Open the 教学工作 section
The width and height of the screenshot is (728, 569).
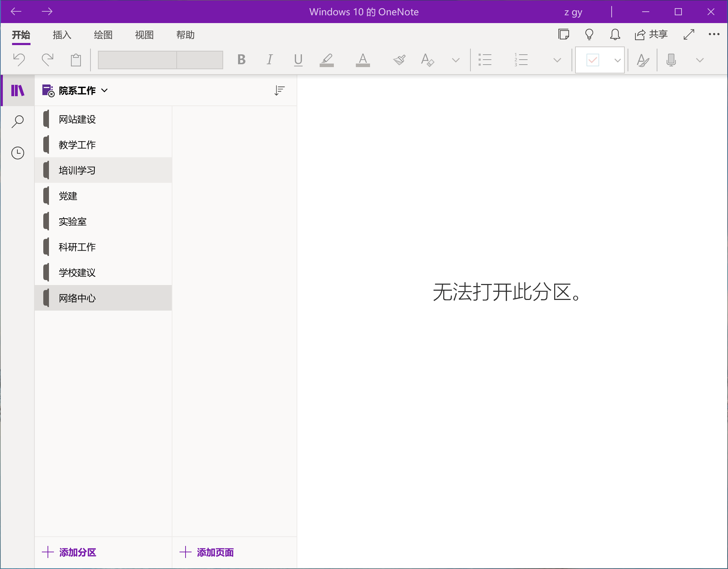[x=103, y=145]
